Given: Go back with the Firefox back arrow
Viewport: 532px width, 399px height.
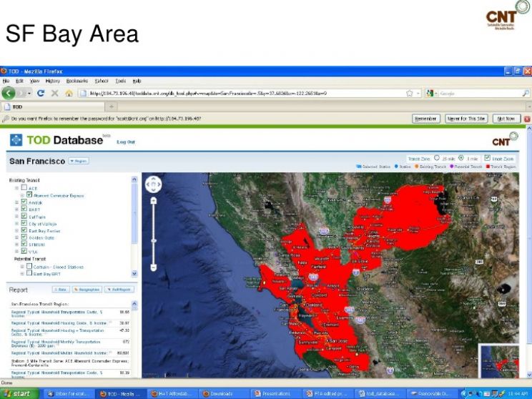Looking at the screenshot, I should pos(8,93).
